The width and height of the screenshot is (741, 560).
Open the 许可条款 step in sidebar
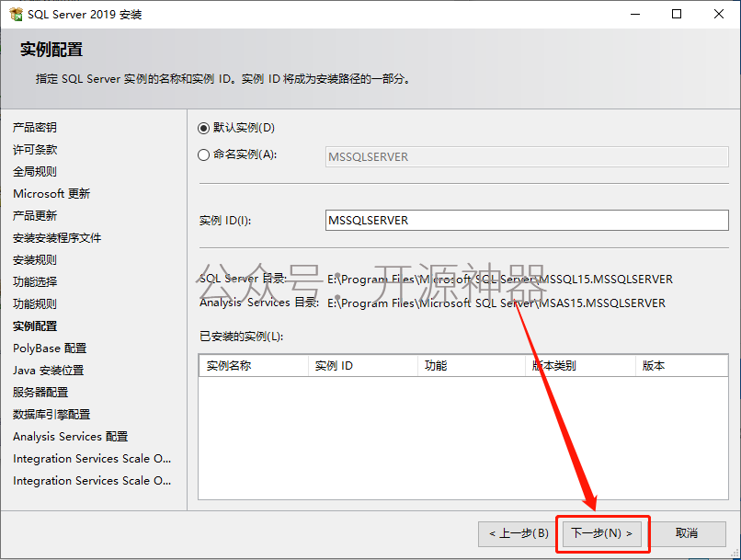tap(35, 150)
